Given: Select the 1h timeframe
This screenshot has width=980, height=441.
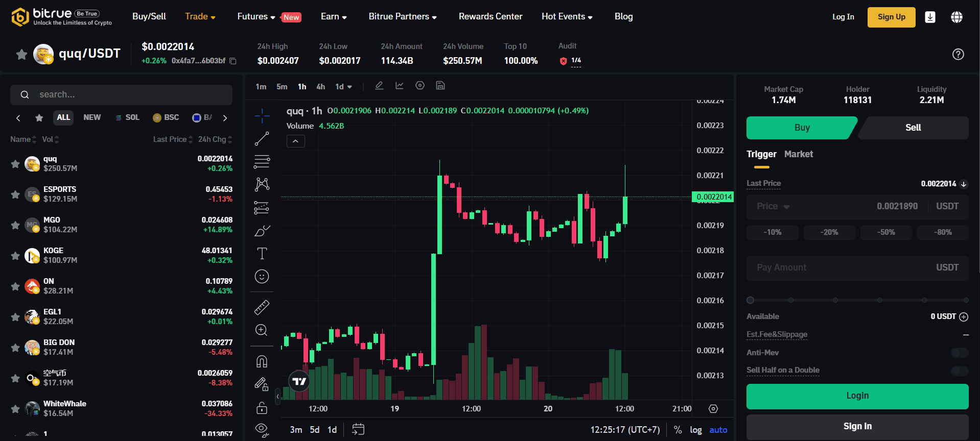Looking at the screenshot, I should (302, 87).
